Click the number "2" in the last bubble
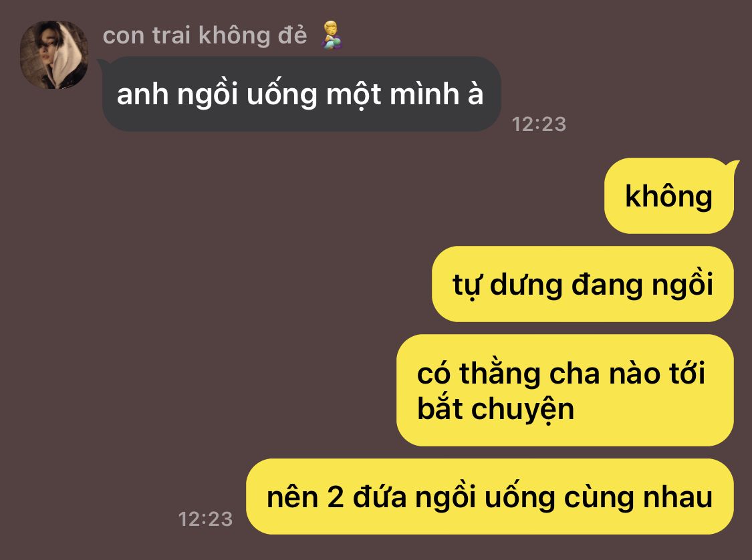Image resolution: width=752 pixels, height=560 pixels. coord(336,498)
